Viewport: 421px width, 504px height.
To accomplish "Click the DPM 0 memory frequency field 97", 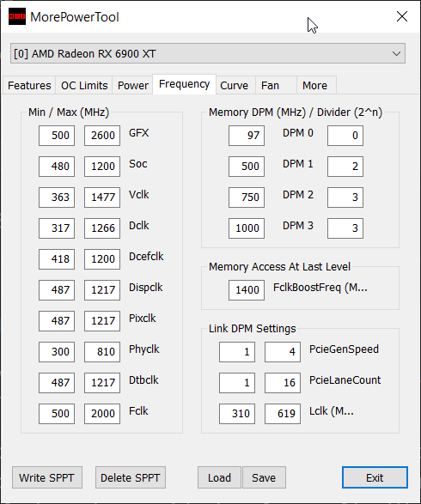I will 247,136.
